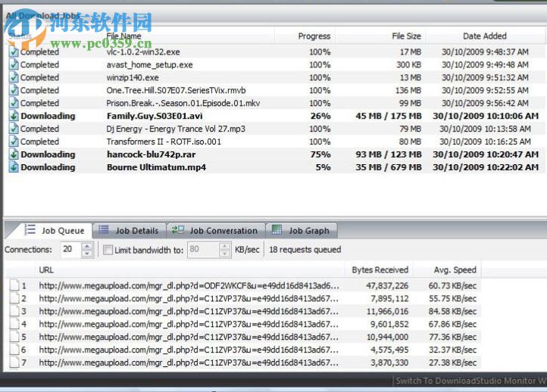The image size is (547, 392).
Task: Click downloading icon for Bourne Ultimatum.mp4
Action: [14, 167]
